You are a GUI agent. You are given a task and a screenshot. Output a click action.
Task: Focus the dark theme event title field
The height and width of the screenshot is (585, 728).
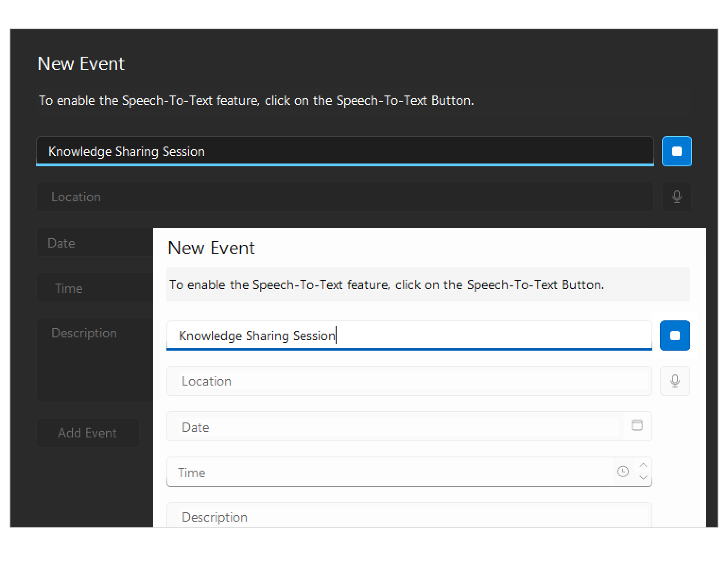point(345,151)
